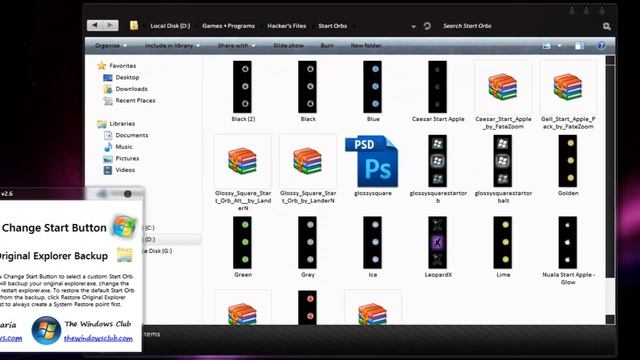640x360 pixels.
Task: Open the Share with dropdown
Action: 236,45
